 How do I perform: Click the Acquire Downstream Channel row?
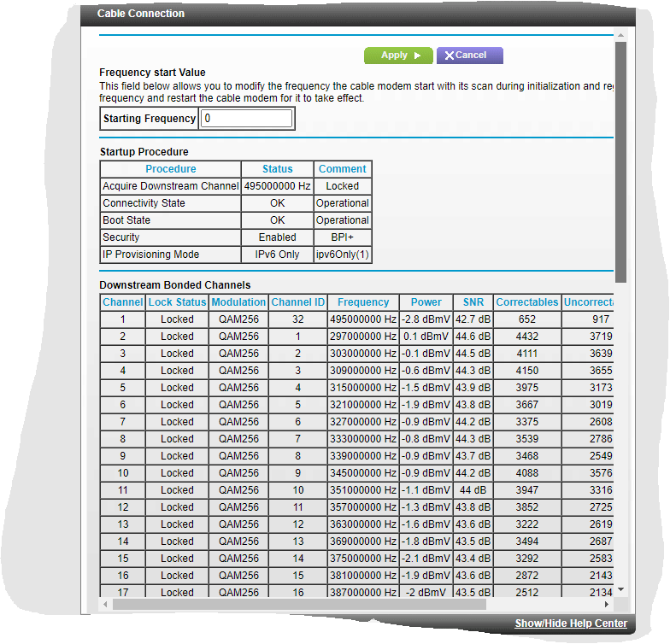(170, 186)
